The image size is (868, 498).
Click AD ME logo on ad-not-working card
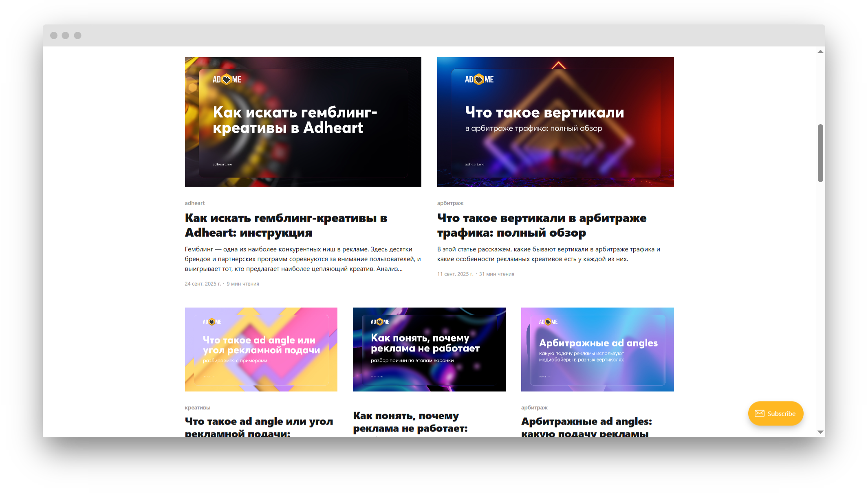pos(380,322)
